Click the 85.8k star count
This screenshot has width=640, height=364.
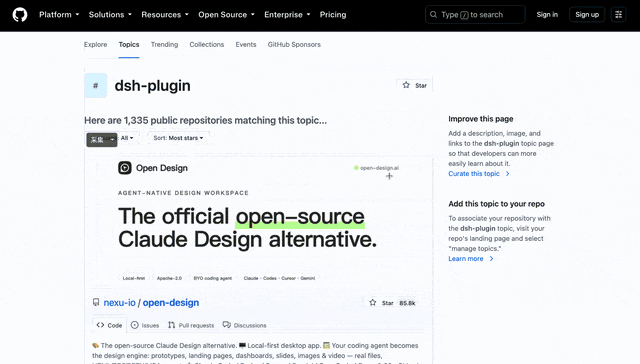[407, 303]
